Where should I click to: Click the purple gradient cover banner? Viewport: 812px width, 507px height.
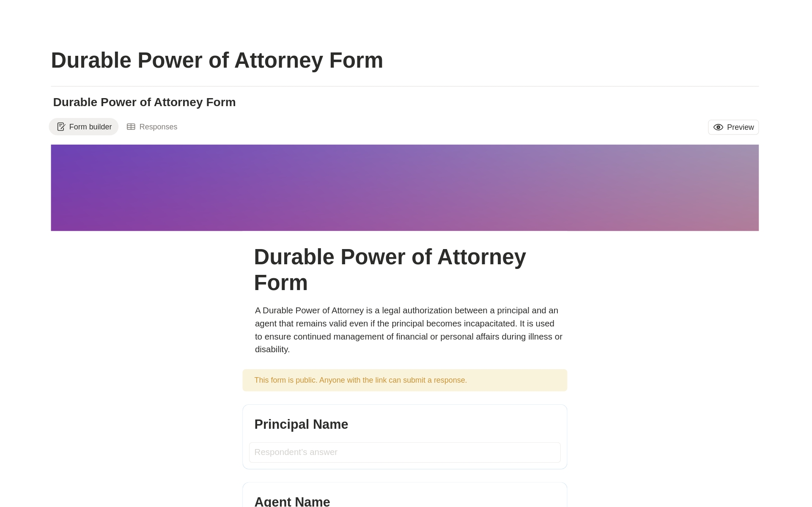coord(405,187)
